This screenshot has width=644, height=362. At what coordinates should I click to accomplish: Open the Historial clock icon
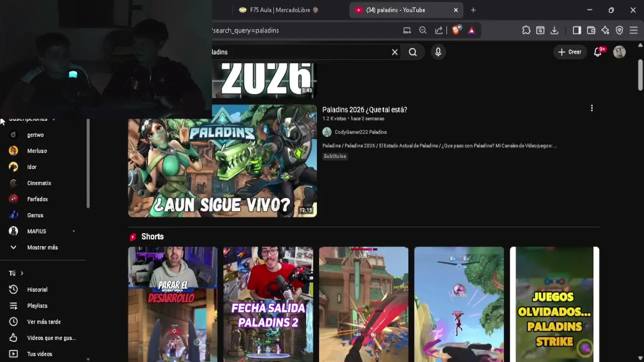14,290
